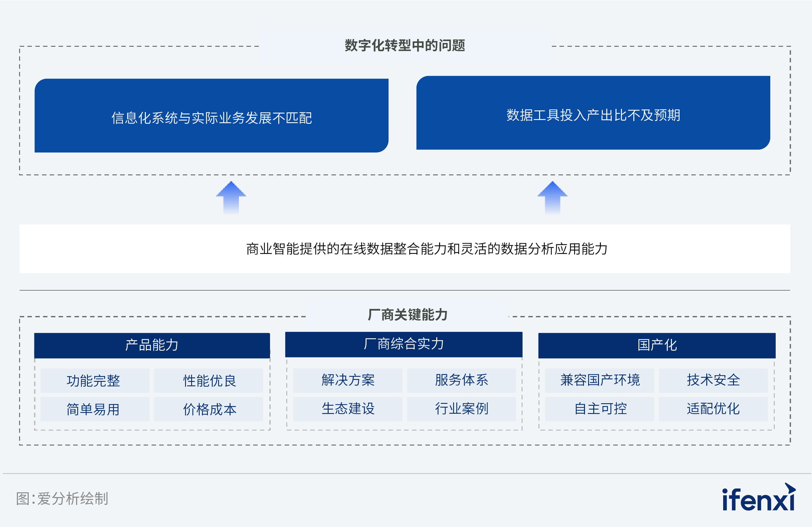812x527 pixels.
Task: Click the 生态建设 cell
Action: 348,409
